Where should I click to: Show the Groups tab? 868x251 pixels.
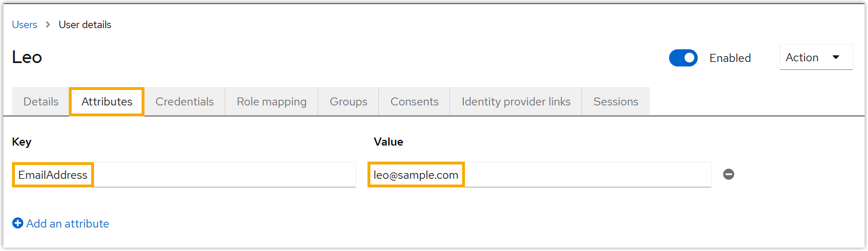point(349,102)
